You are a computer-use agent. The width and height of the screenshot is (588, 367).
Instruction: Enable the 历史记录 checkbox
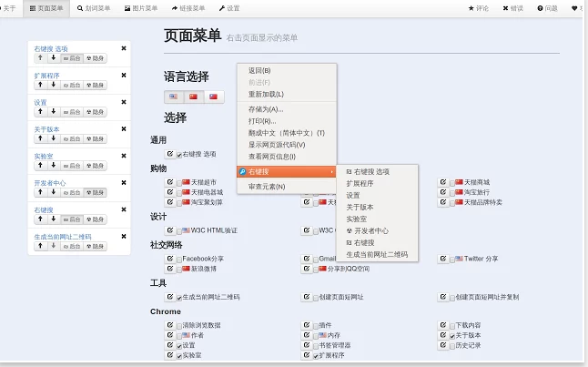click(452, 346)
